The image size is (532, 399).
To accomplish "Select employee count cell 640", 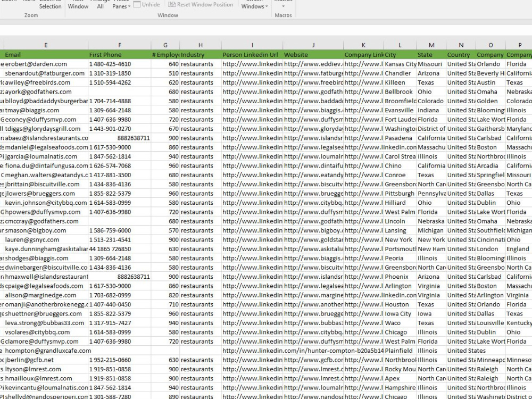I will pos(165,64).
